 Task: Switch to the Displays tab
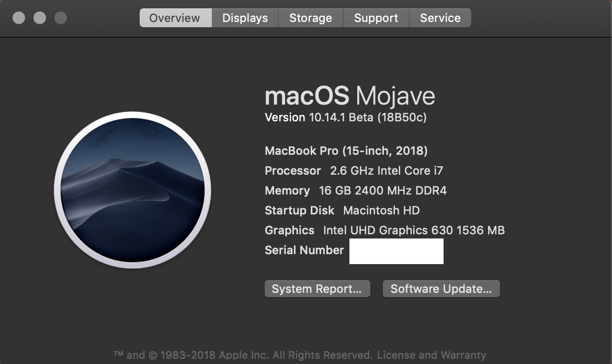pyautogui.click(x=245, y=18)
